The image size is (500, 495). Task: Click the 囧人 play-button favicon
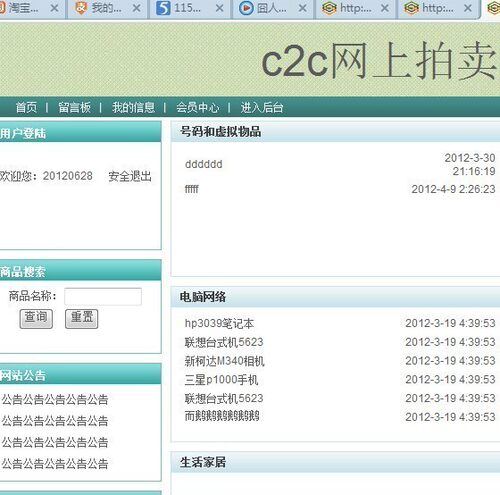(246, 8)
